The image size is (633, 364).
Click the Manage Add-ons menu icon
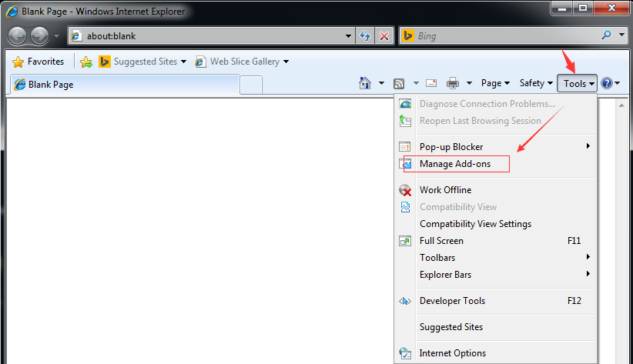click(405, 164)
